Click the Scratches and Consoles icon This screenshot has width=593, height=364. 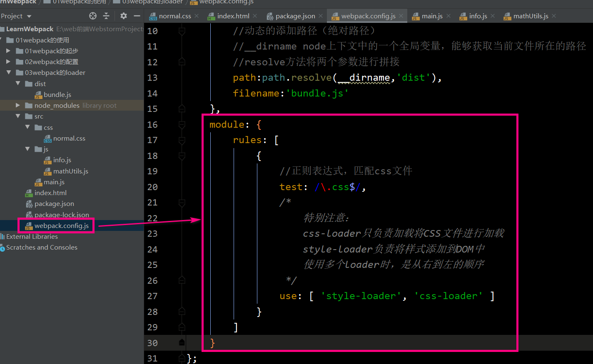pyautogui.click(x=2, y=247)
